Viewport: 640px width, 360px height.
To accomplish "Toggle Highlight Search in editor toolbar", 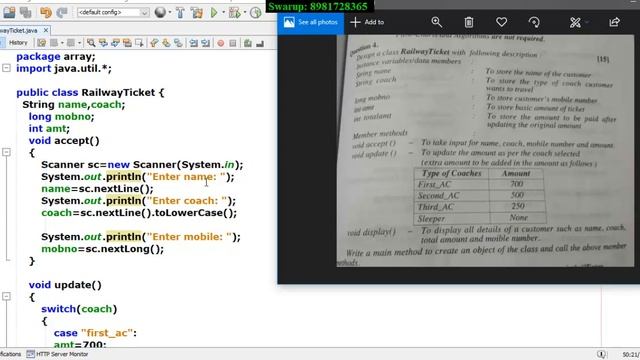I will pos(127,43).
